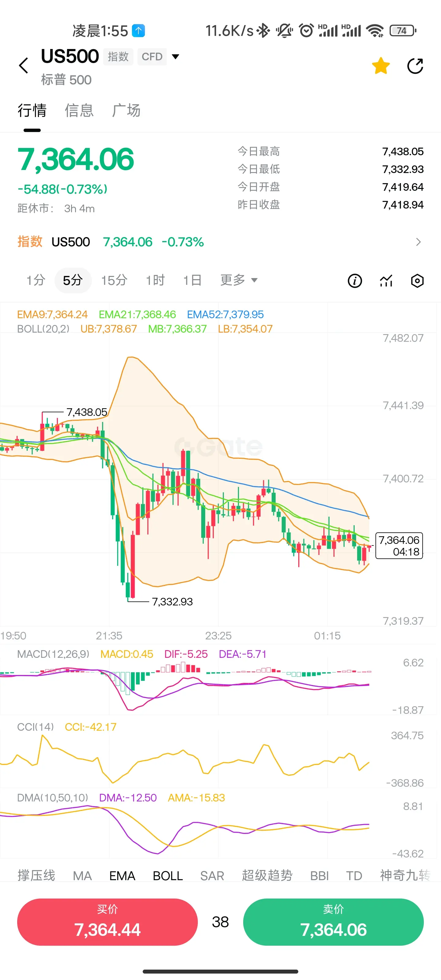Expand the 指数 US500 row chevron
This screenshot has height=980, width=441.
click(x=418, y=242)
